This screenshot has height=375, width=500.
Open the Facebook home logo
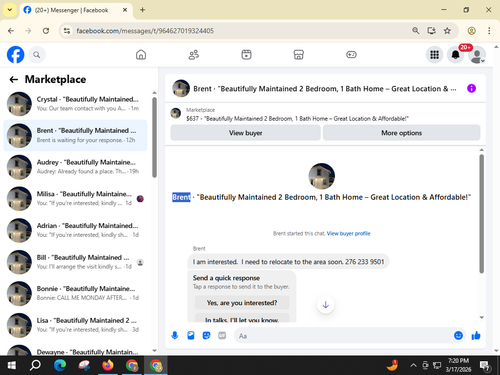click(16, 55)
